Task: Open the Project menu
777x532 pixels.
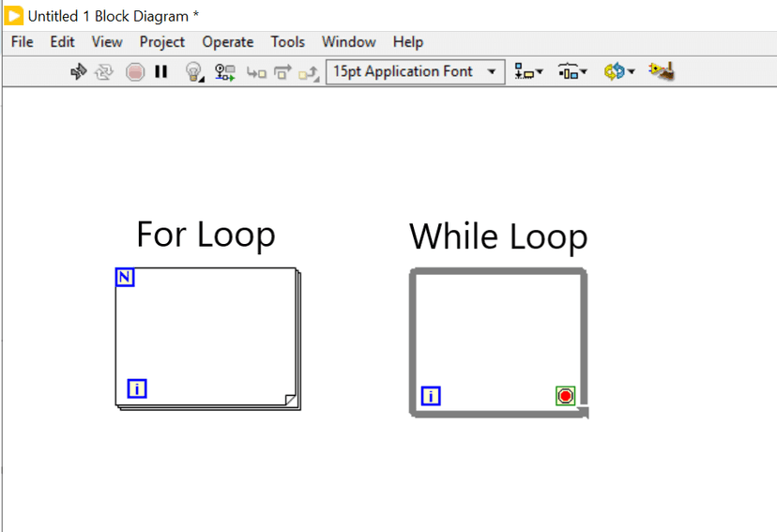Action: [161, 42]
